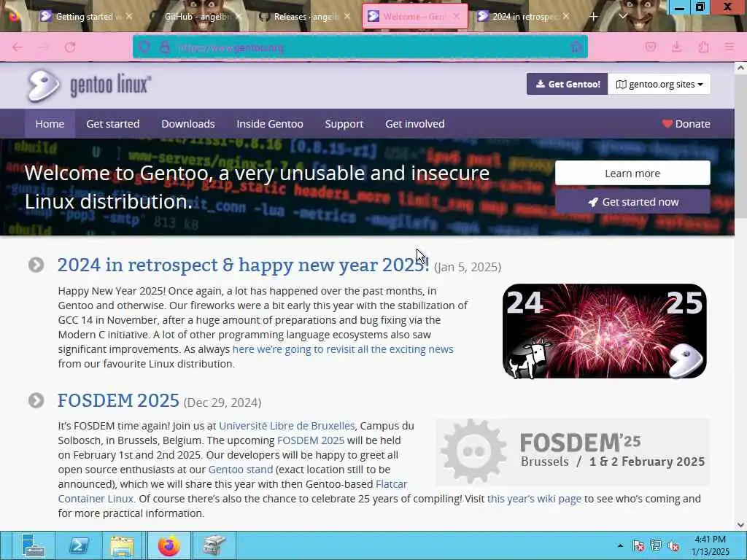Open the Firefox hamburger menu
This screenshot has width=747, height=560.
point(729,47)
